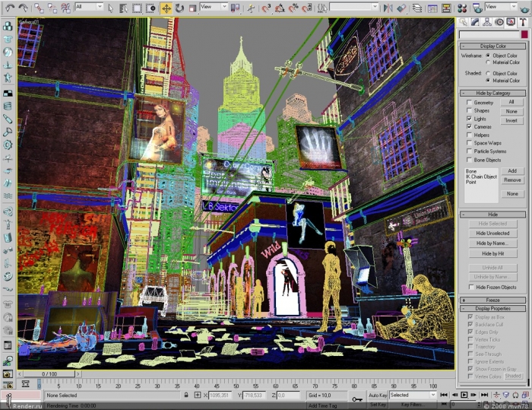Click the Undo arrow icon
Viewport: 532px width, 410px height.
(10, 8)
